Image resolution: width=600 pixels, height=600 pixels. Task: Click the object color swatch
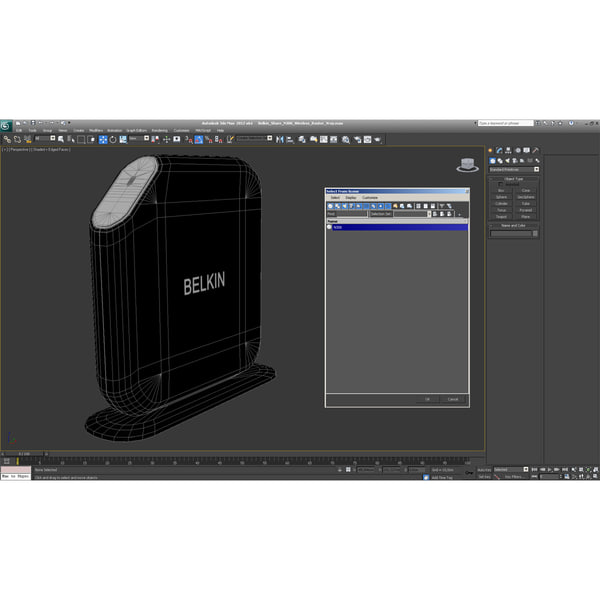tap(535, 234)
